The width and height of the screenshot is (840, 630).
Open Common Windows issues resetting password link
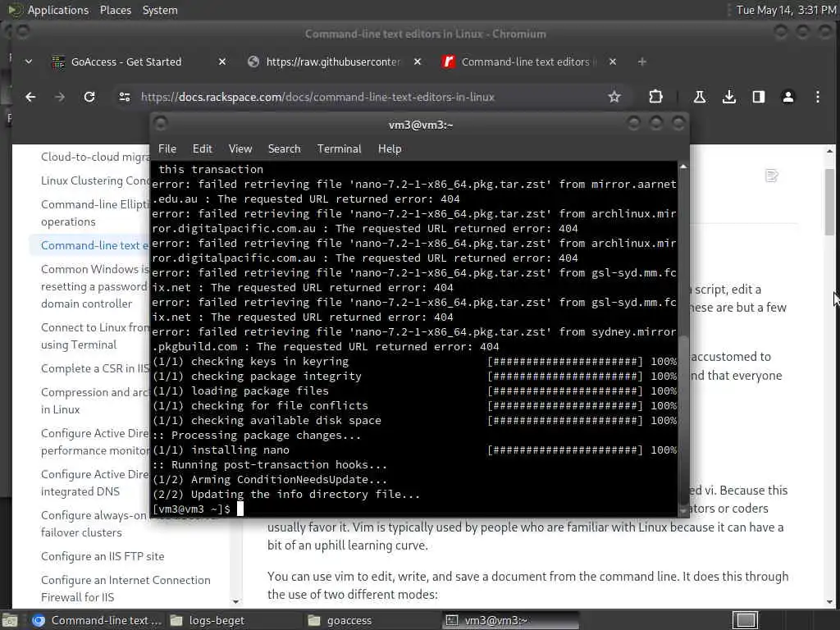pyautogui.click(x=95, y=286)
